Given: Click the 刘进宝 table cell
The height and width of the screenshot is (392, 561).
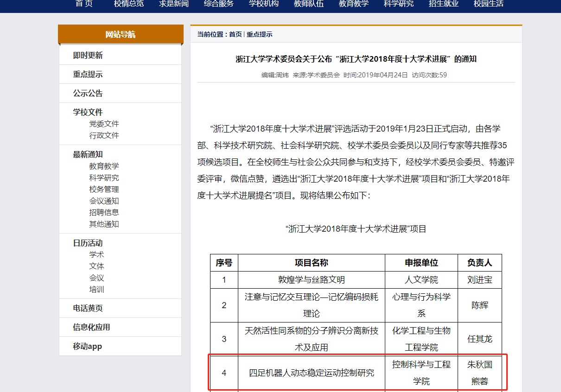Looking at the screenshot, I should pos(480,280).
